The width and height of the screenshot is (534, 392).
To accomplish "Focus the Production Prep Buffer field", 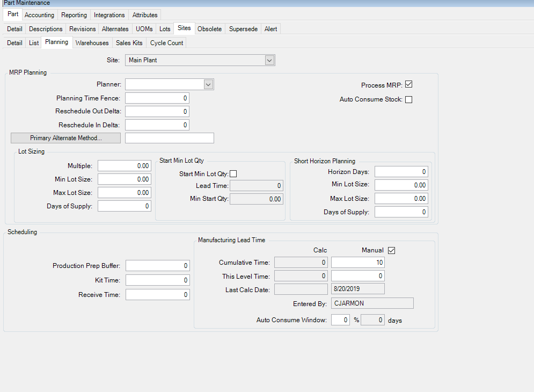I will click(158, 265).
